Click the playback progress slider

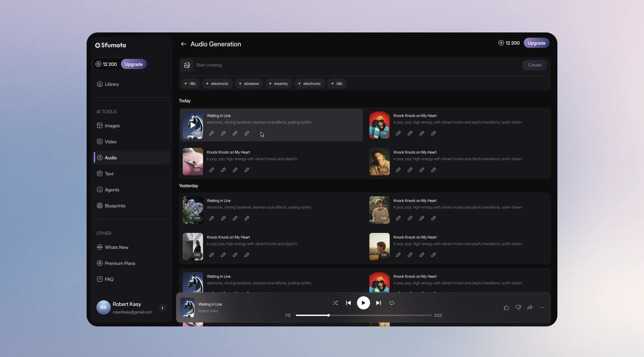tap(363, 316)
